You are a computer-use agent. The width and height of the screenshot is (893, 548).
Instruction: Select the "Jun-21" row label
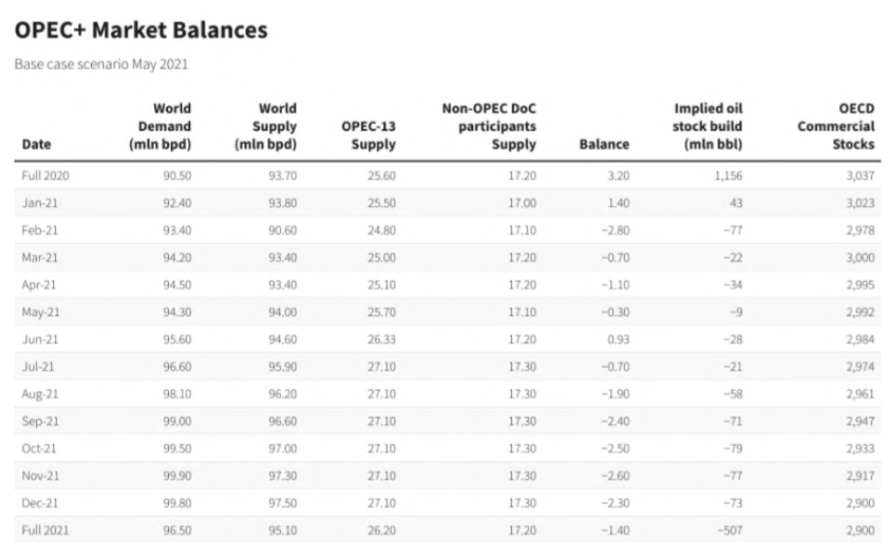pyautogui.click(x=38, y=338)
